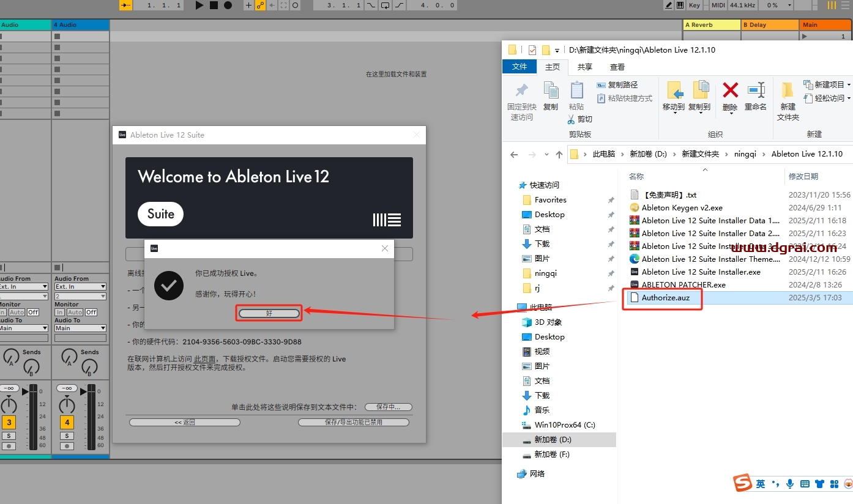This screenshot has height=504, width=853.
Task: Stop playback with the Stop button
Action: click(x=214, y=5)
